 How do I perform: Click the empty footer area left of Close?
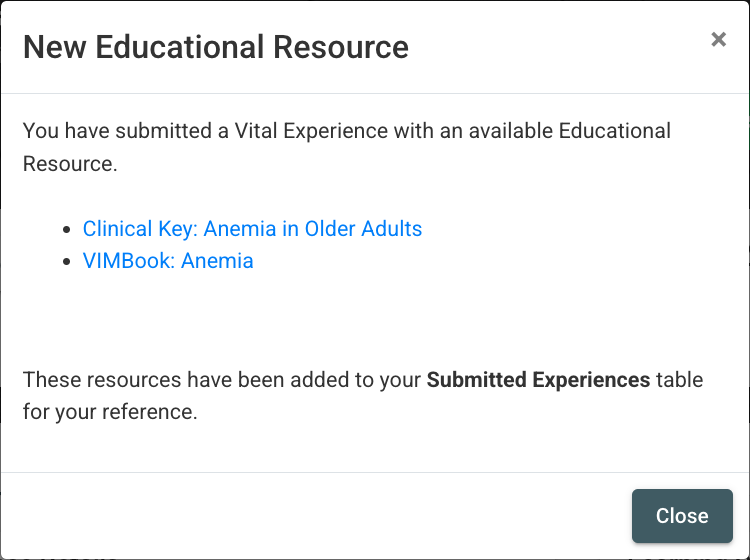(300, 515)
